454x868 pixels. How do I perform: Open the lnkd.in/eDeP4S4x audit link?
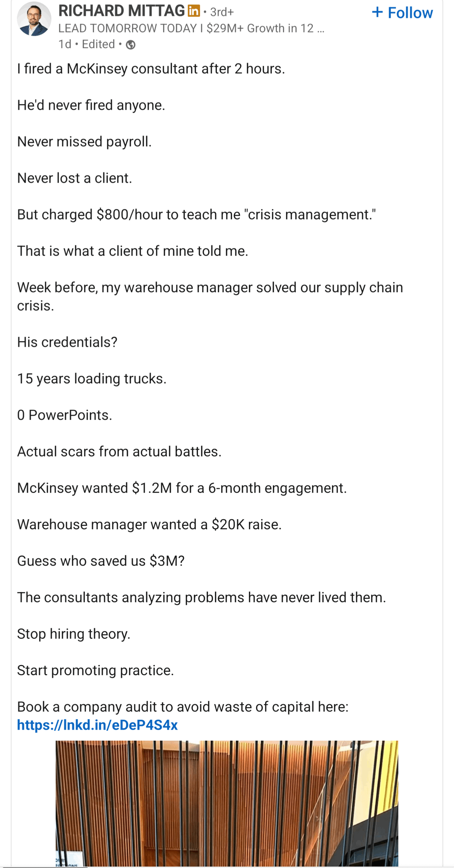click(97, 725)
